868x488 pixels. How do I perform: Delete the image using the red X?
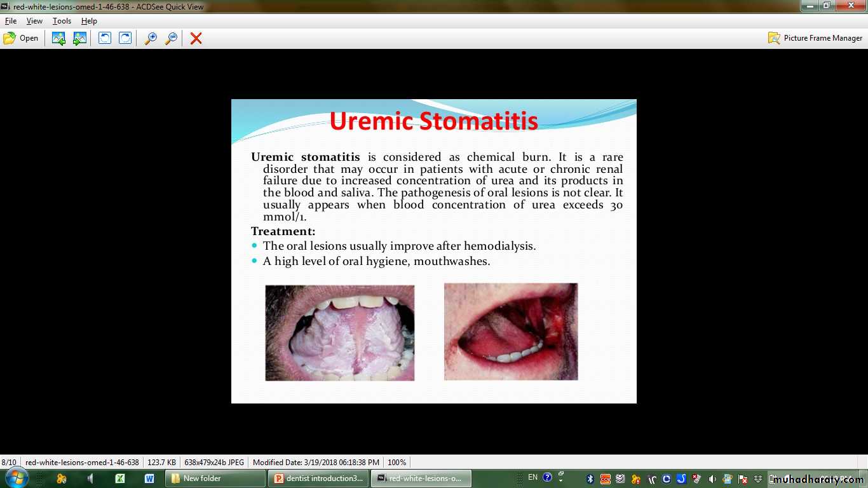(196, 38)
